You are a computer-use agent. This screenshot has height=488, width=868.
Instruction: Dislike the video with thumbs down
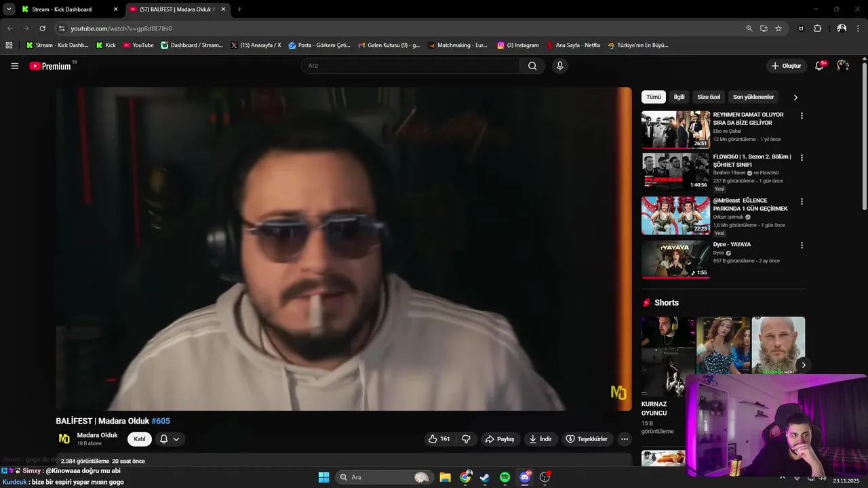pyautogui.click(x=466, y=439)
